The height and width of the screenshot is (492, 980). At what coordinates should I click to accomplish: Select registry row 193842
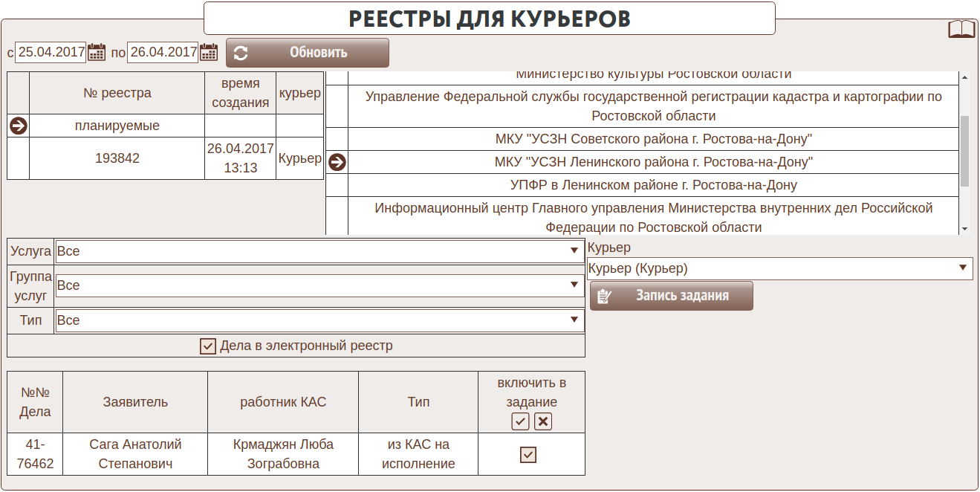pyautogui.click(x=117, y=158)
